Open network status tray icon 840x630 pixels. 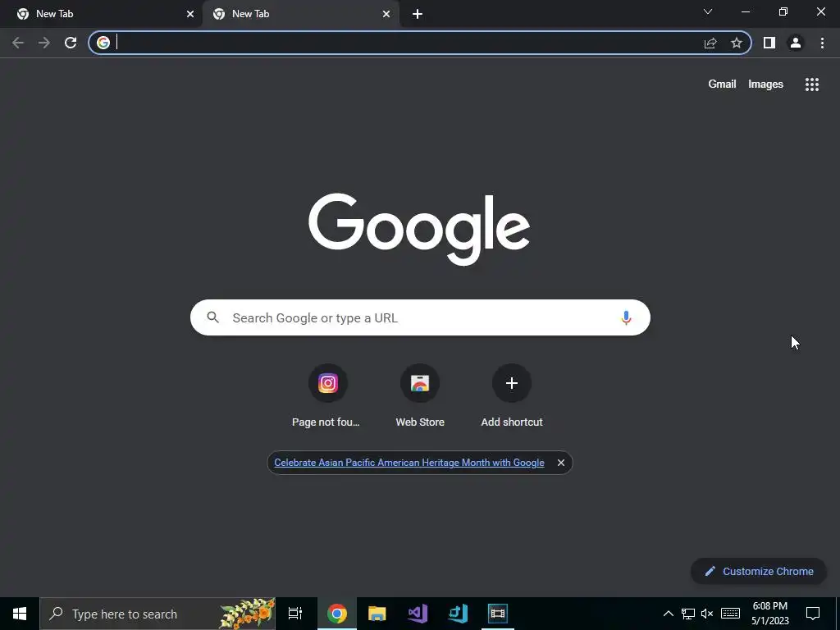coord(688,614)
